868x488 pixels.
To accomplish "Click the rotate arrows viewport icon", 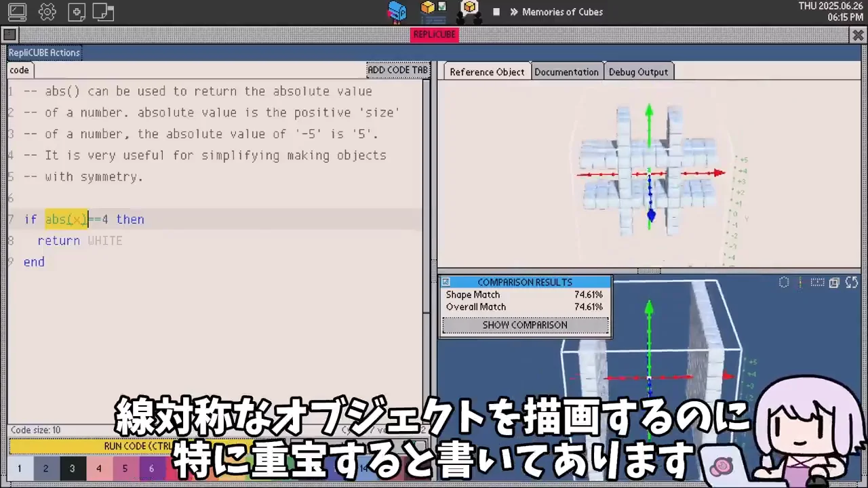I will coord(852,283).
